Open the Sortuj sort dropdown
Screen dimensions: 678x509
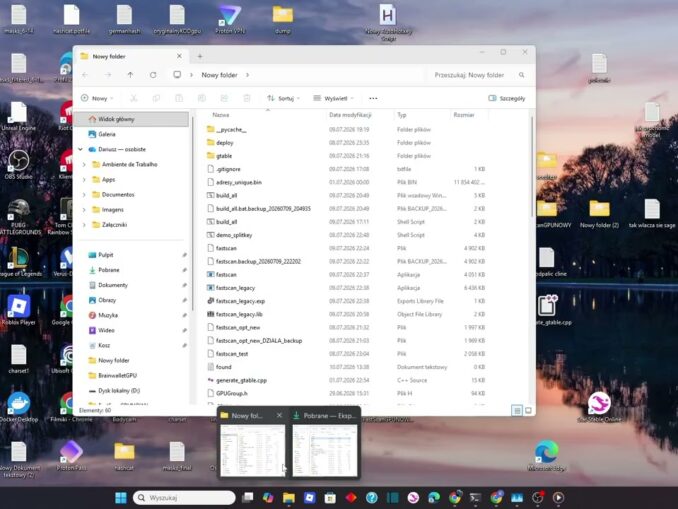tap(283, 98)
